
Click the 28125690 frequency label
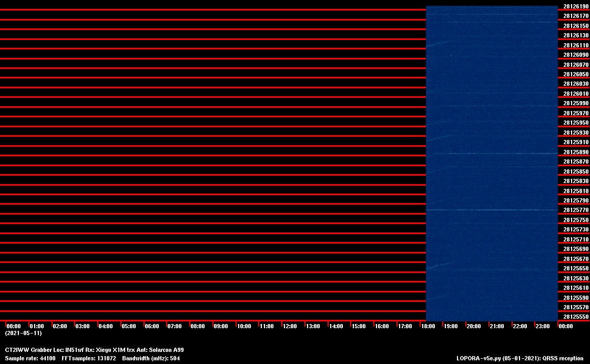[576, 249]
